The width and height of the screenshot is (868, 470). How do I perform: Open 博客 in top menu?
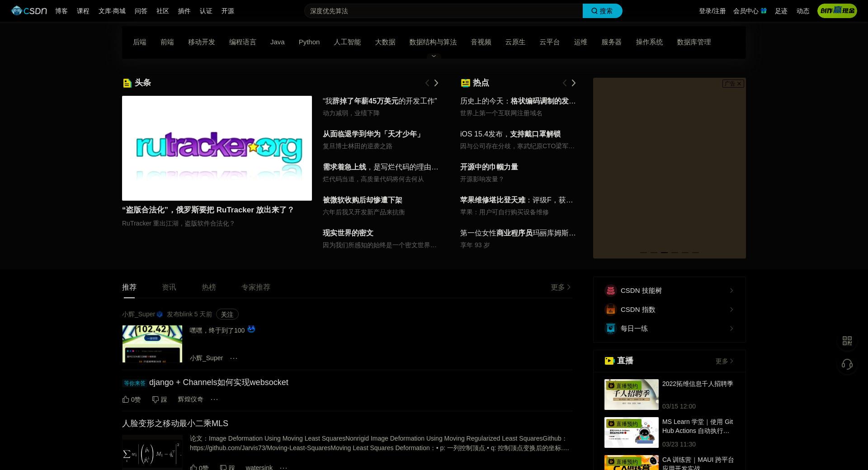(x=61, y=11)
